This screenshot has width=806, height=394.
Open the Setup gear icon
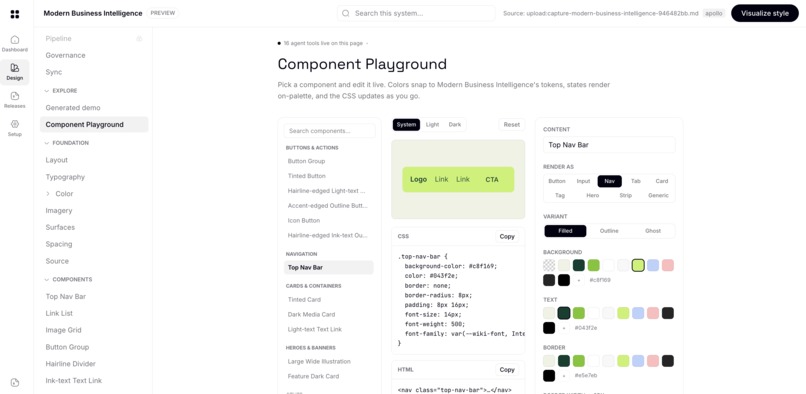15,124
